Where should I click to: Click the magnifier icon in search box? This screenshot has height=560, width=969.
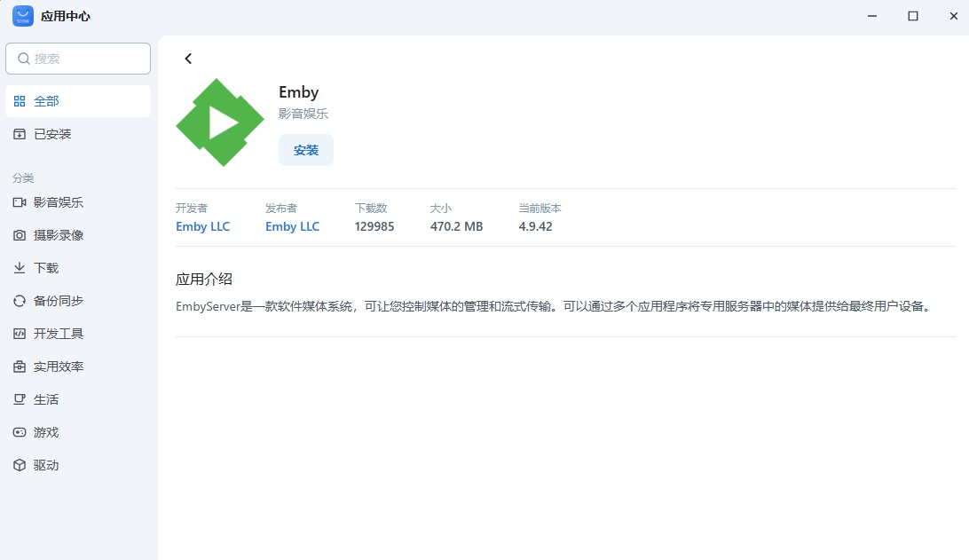[x=23, y=59]
